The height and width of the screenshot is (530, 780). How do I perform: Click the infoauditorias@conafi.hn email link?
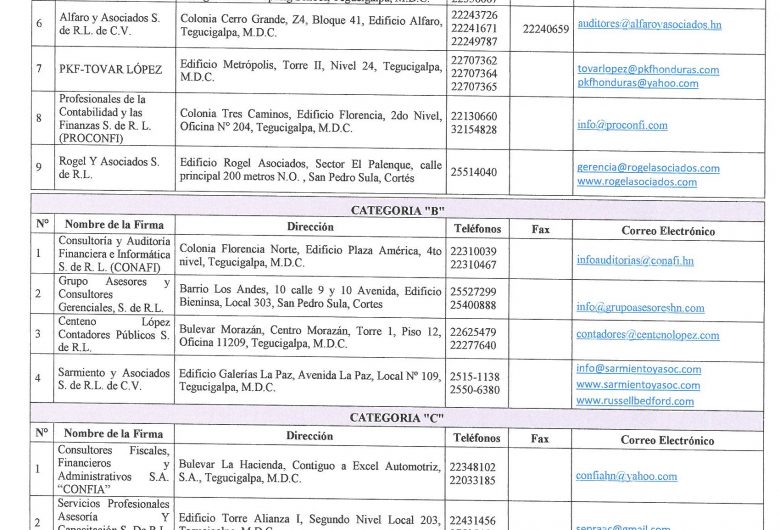635,260
